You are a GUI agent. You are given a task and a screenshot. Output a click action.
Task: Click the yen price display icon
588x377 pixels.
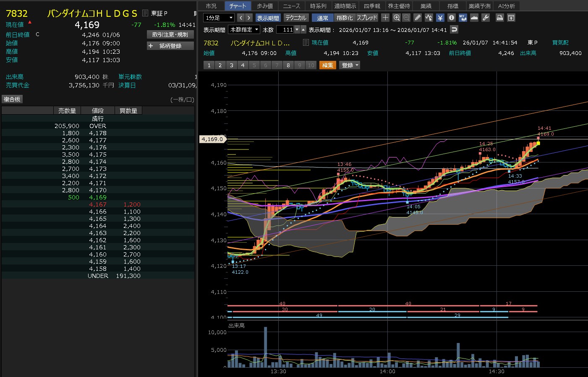[x=440, y=18]
